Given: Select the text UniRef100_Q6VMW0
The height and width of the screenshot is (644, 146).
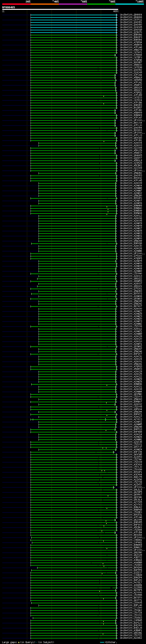Looking at the screenshot, I should pyautogui.click(x=131, y=394).
